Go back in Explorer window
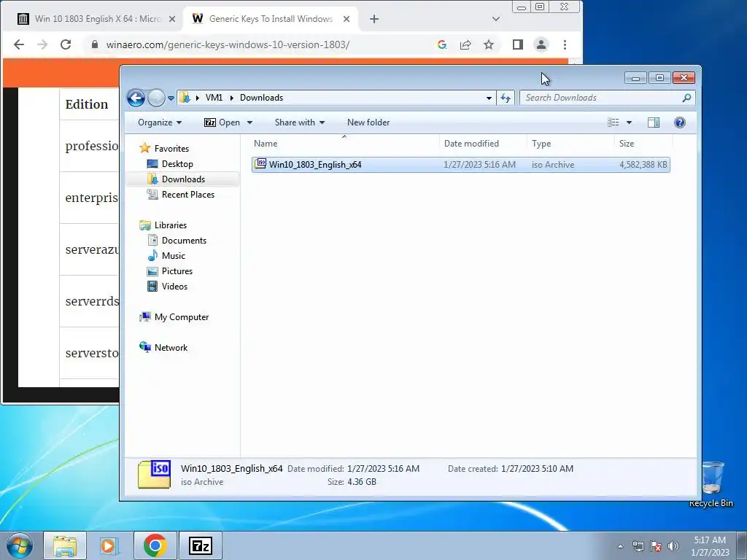This screenshot has height=560, width=747. tap(136, 98)
